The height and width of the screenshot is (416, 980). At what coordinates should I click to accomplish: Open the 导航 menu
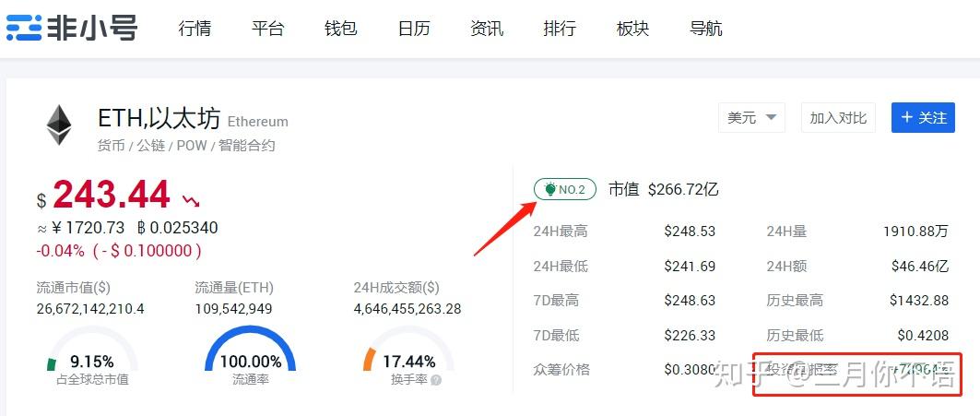[705, 29]
